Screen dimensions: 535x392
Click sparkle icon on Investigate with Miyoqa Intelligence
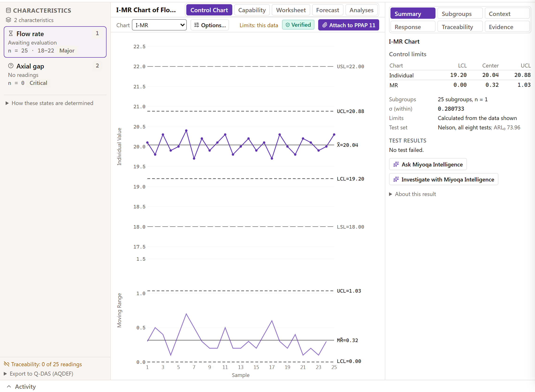click(x=396, y=179)
